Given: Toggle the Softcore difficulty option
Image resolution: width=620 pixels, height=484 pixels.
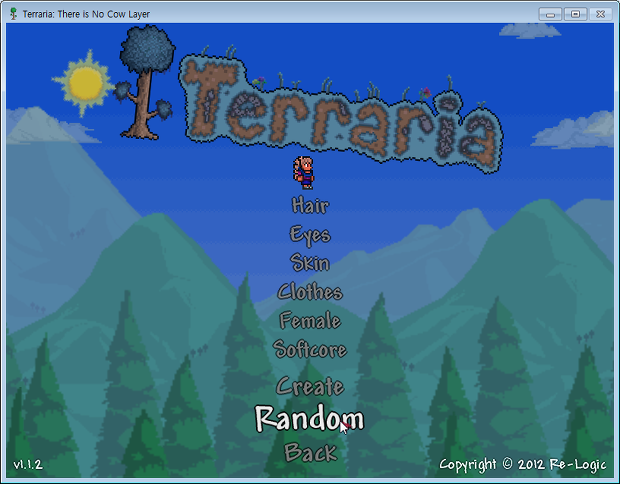Looking at the screenshot, I should tap(310, 349).
